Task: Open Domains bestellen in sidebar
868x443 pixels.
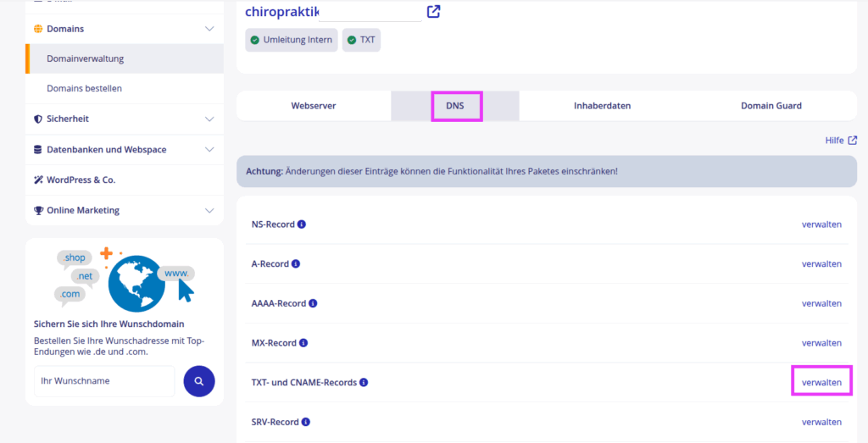Action: point(85,89)
